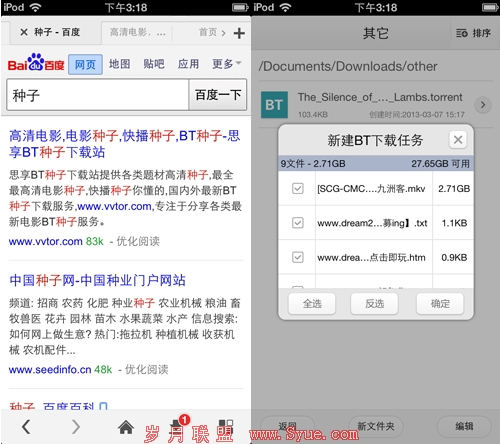Tap the 排序 sort button
This screenshot has height=444, width=500.
pyautogui.click(x=473, y=33)
